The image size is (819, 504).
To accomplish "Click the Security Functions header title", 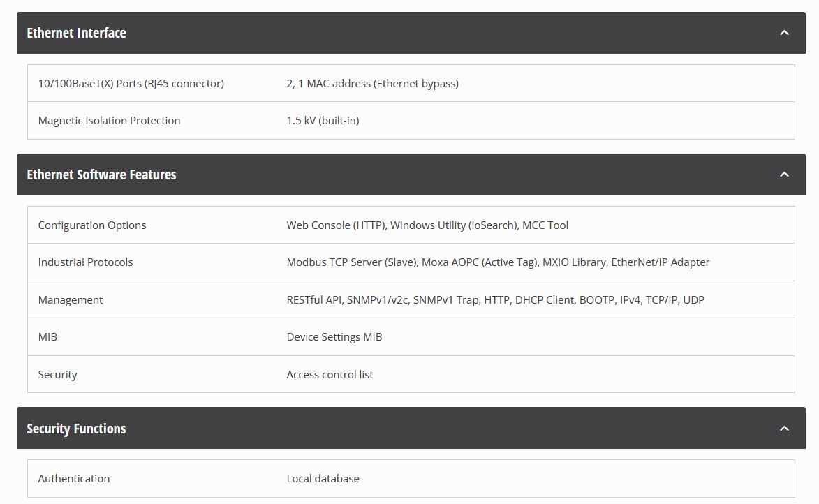I will pyautogui.click(x=76, y=429).
